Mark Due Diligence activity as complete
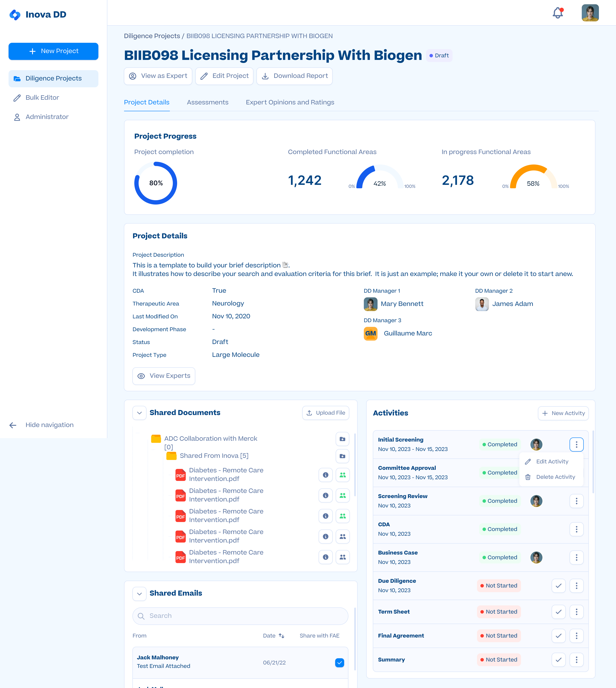Image resolution: width=616 pixels, height=688 pixels. pos(558,586)
